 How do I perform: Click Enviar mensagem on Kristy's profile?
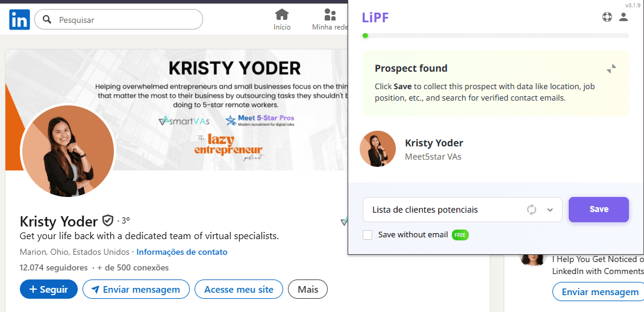click(136, 289)
